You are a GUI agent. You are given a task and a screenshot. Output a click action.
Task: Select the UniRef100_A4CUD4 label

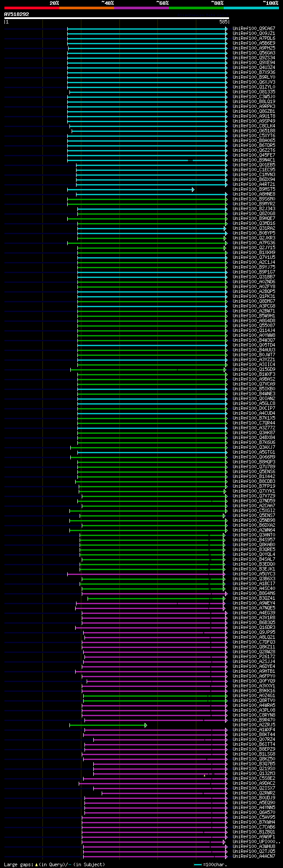pyautogui.click(x=254, y=413)
